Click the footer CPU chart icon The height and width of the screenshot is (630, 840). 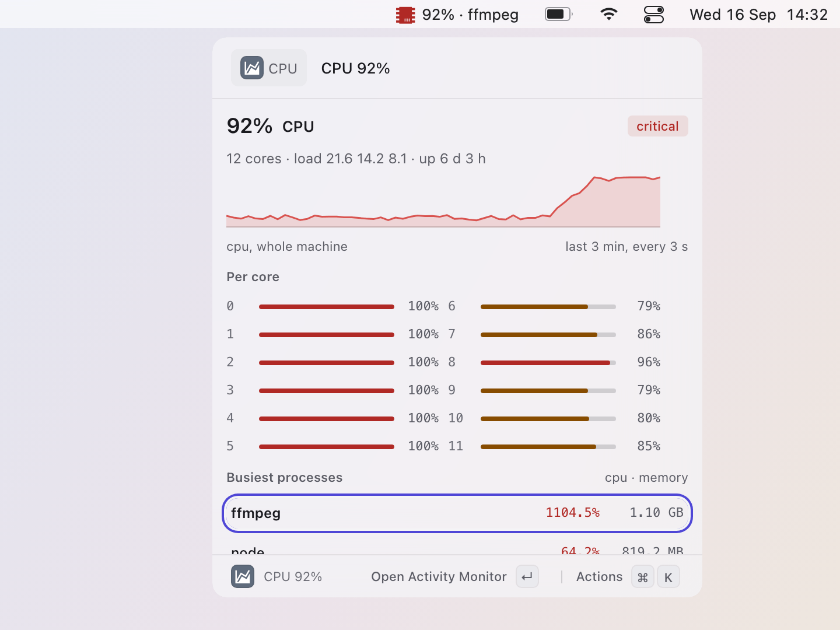[243, 576]
